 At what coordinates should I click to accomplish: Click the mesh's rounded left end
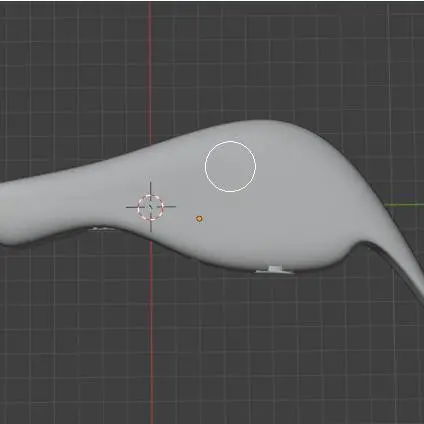click(10, 213)
